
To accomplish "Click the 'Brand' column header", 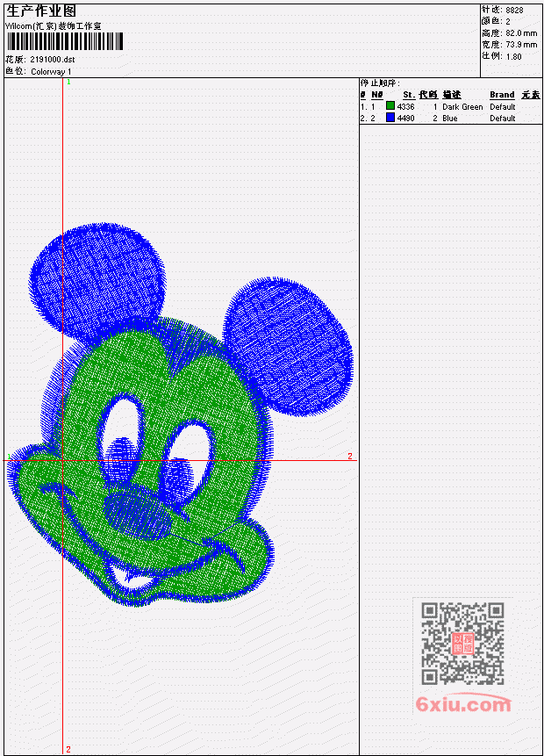I will [x=502, y=95].
